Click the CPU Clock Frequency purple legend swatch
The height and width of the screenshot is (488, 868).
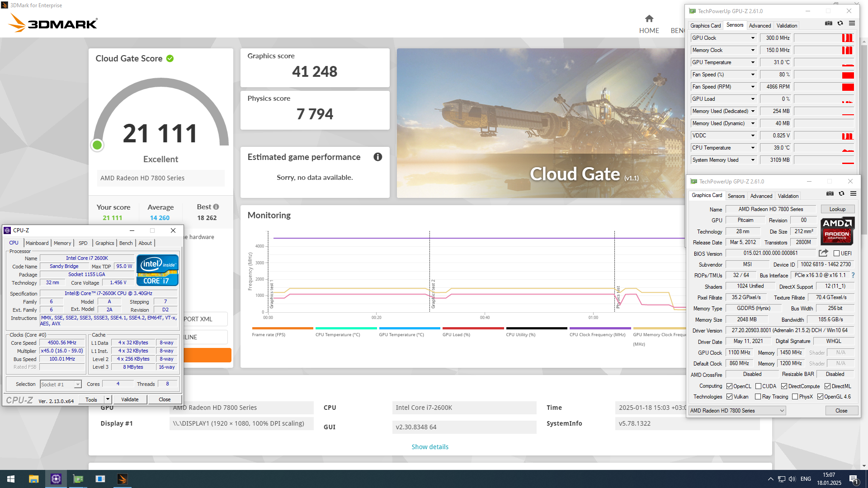(600, 328)
